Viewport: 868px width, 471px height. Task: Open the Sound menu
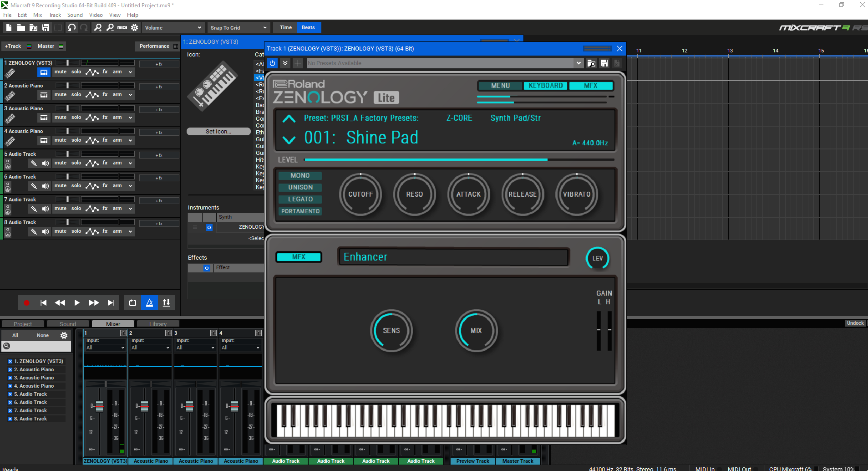pyautogui.click(x=75, y=15)
